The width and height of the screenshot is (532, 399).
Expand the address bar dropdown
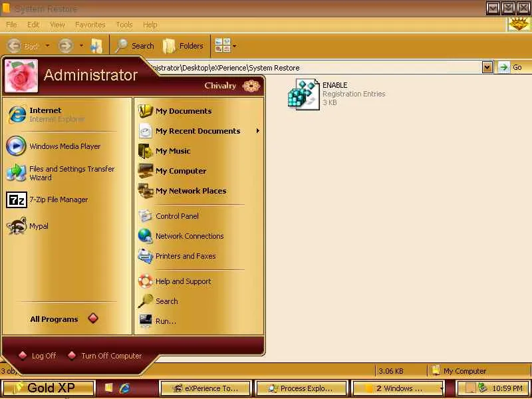point(487,68)
